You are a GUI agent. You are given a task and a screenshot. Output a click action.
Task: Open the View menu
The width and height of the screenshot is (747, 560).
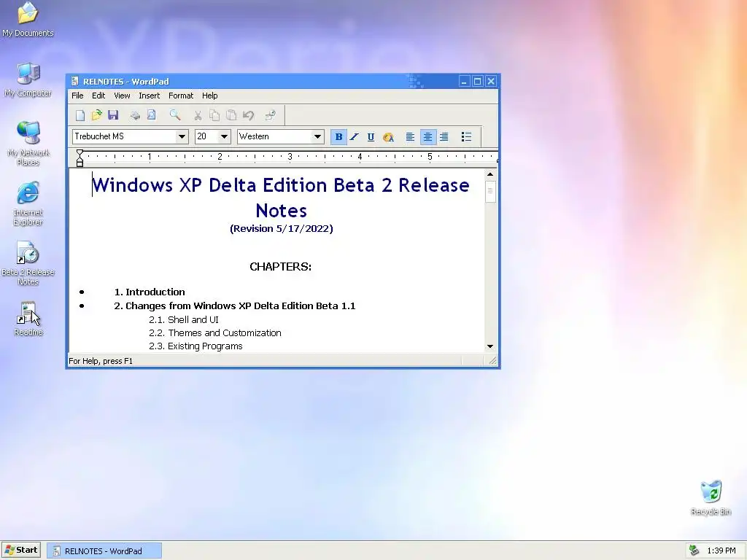click(122, 96)
